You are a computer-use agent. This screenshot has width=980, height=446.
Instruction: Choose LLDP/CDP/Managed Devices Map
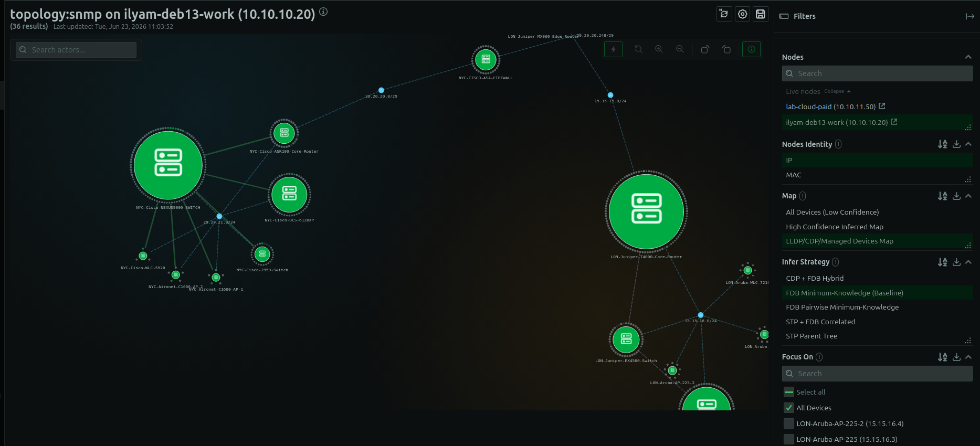(877, 241)
